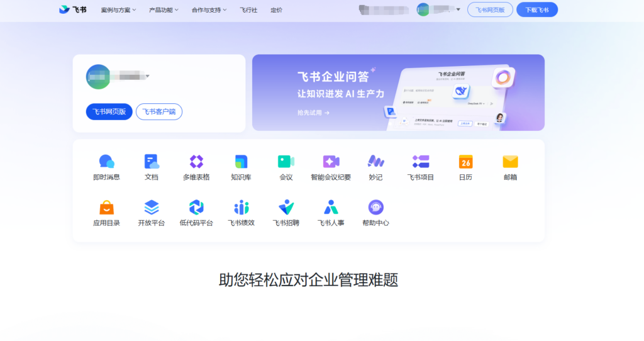644x341 pixels.
Task: Open the 知识库 wiki icon
Action: 241,162
